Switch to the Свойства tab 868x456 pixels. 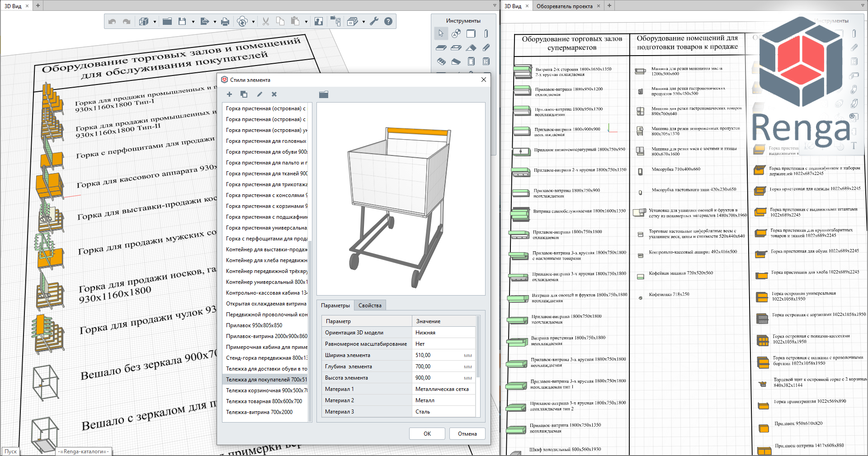pyautogui.click(x=370, y=306)
